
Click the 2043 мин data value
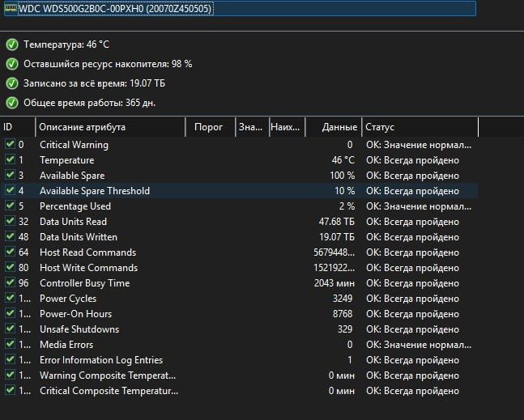coord(334,283)
